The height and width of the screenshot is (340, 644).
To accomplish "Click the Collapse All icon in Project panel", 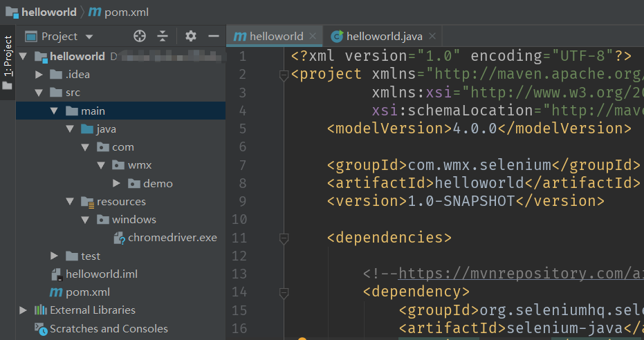I will [x=163, y=36].
